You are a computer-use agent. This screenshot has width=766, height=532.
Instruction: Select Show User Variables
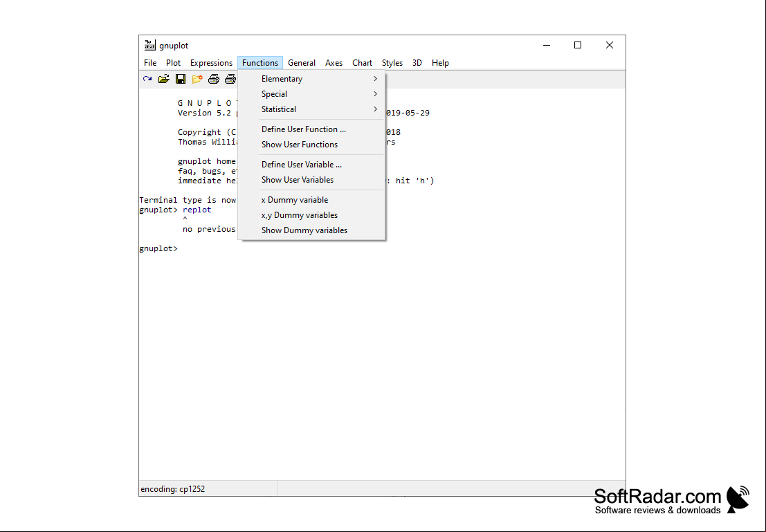311,180
